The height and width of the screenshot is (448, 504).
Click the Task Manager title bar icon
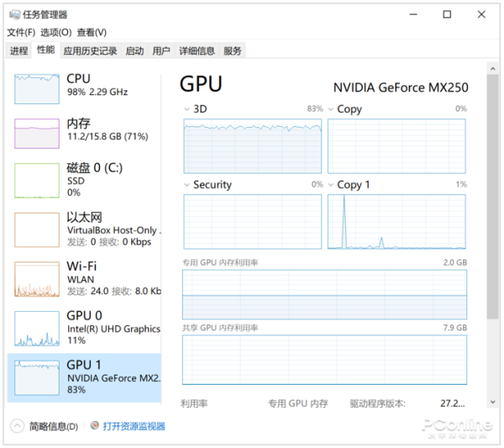pos(13,14)
